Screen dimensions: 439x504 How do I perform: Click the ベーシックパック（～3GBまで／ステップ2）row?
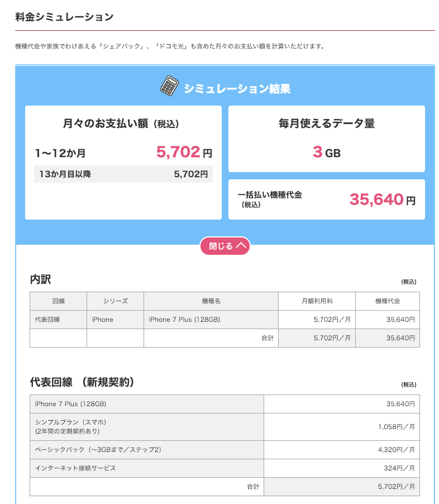145,449
